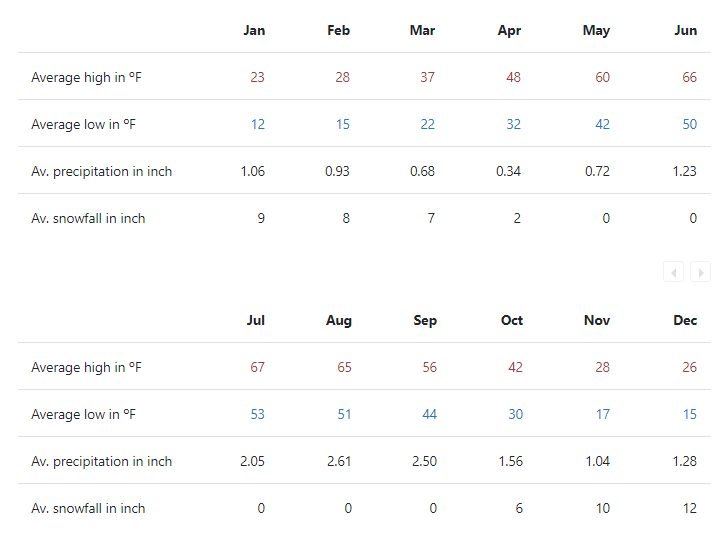Select November average low value 17
The width and height of the screenshot is (723, 539).
point(602,414)
